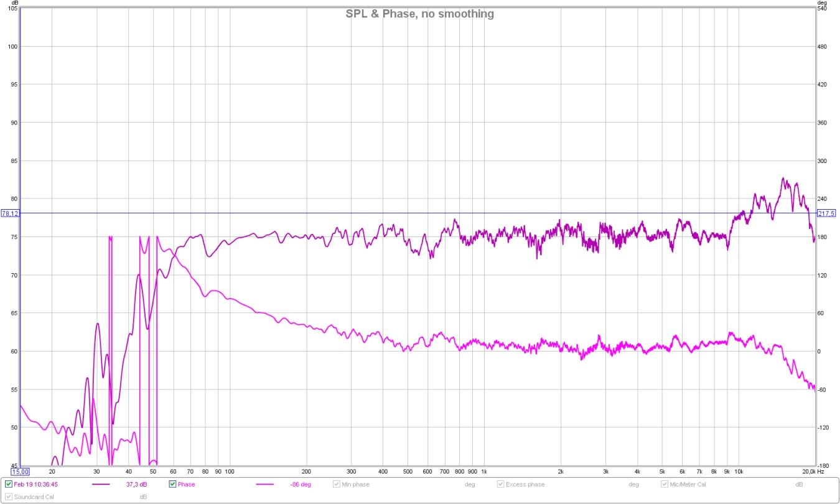Click the purple SPL trace line sample
Screen dimensions: 840x504
coord(101,484)
